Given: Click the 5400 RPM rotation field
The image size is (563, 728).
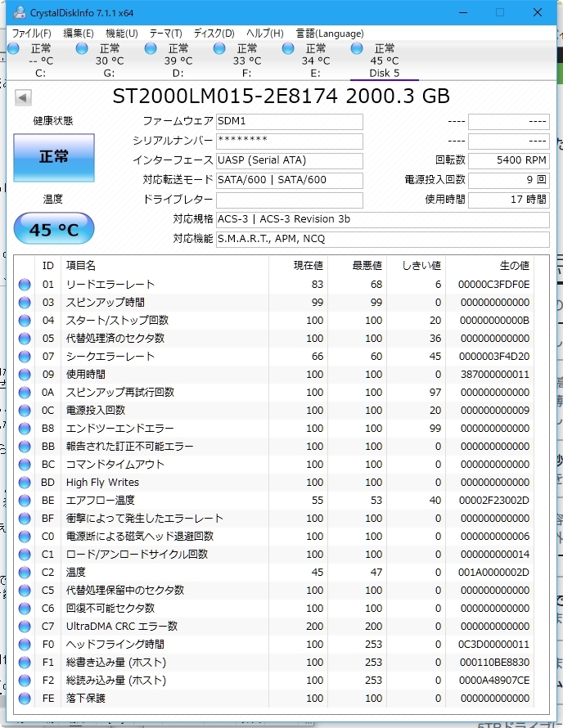Looking at the screenshot, I should pos(509,160).
